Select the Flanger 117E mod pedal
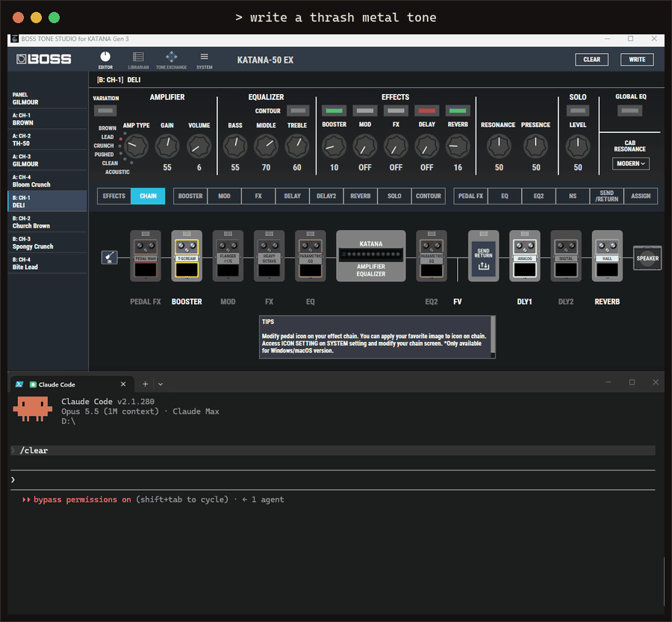Viewport: 672px width, 622px height. tap(228, 256)
